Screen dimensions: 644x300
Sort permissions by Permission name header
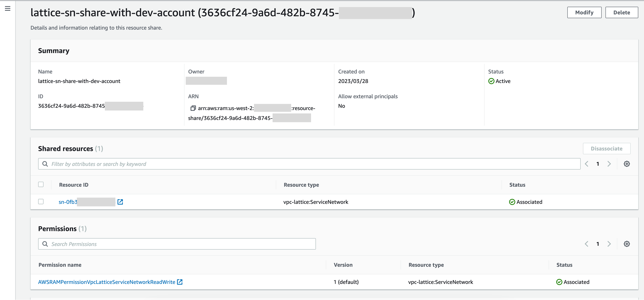click(x=60, y=265)
